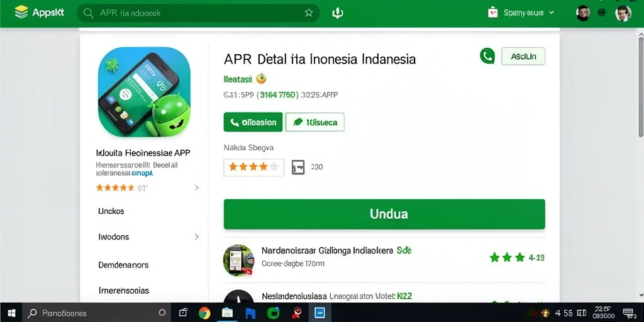The image size is (644, 322).
Task: Select Imerensoaias in the sidebar
Action: pos(124,291)
